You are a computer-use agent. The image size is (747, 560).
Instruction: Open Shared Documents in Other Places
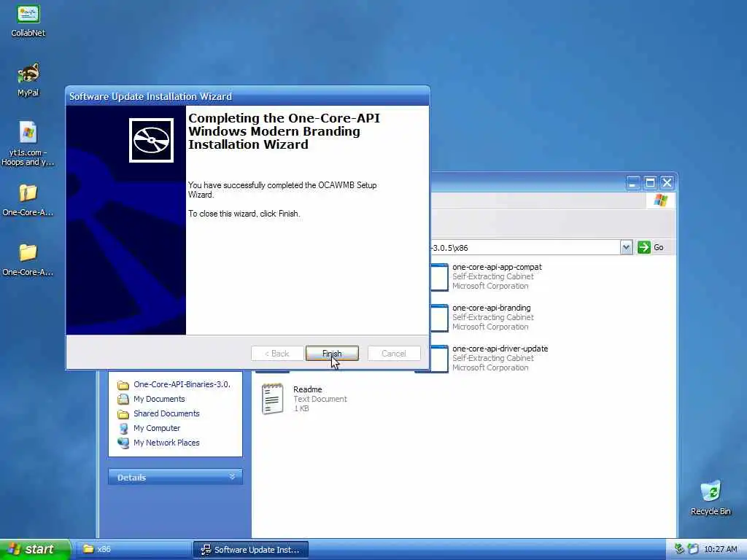[x=166, y=413]
